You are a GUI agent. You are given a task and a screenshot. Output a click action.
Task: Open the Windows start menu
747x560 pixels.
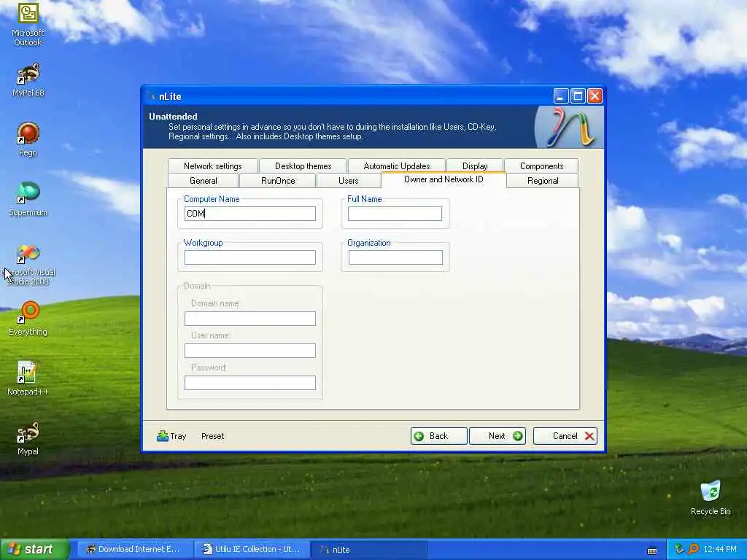34,549
